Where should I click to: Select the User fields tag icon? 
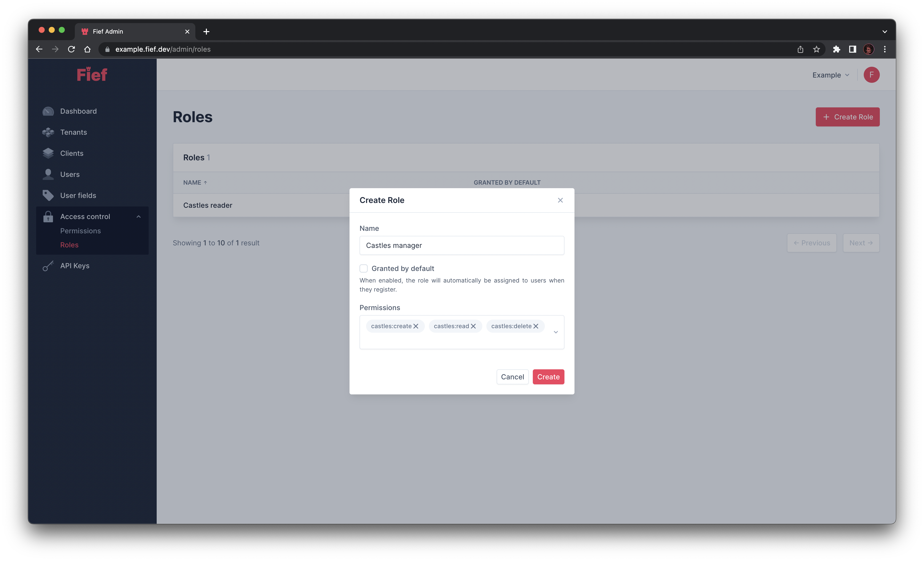click(48, 195)
